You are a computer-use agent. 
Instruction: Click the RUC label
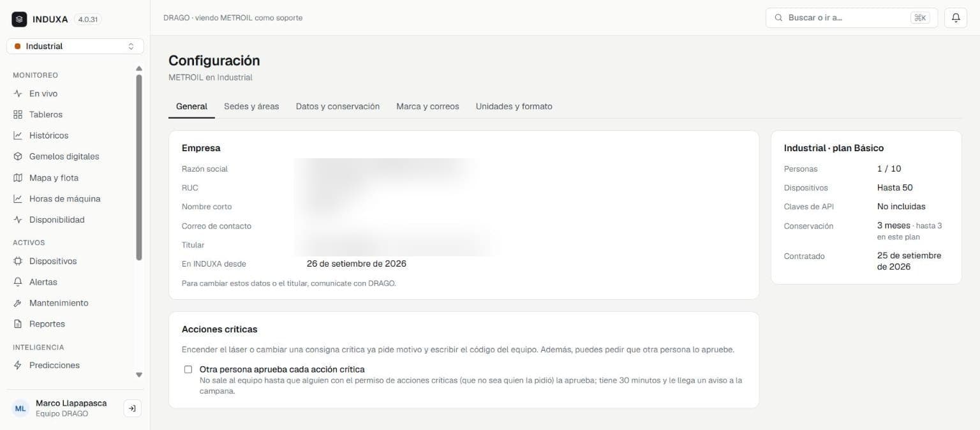(190, 188)
